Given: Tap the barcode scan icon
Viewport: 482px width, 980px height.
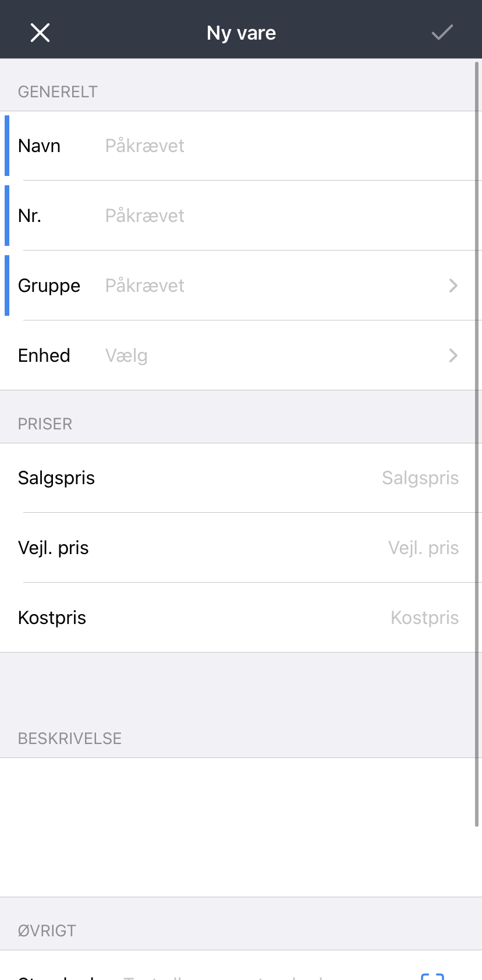Looking at the screenshot, I should tap(432, 975).
